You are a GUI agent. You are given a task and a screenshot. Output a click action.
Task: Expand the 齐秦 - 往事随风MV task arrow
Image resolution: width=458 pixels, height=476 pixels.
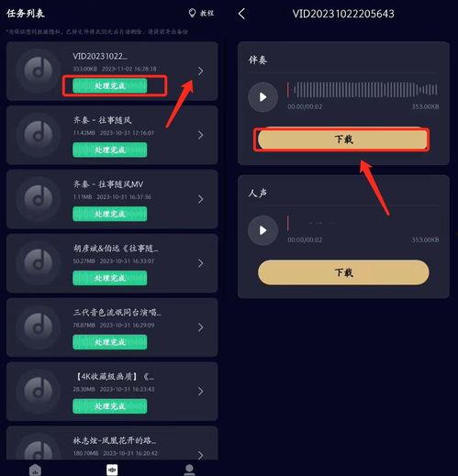(x=201, y=199)
